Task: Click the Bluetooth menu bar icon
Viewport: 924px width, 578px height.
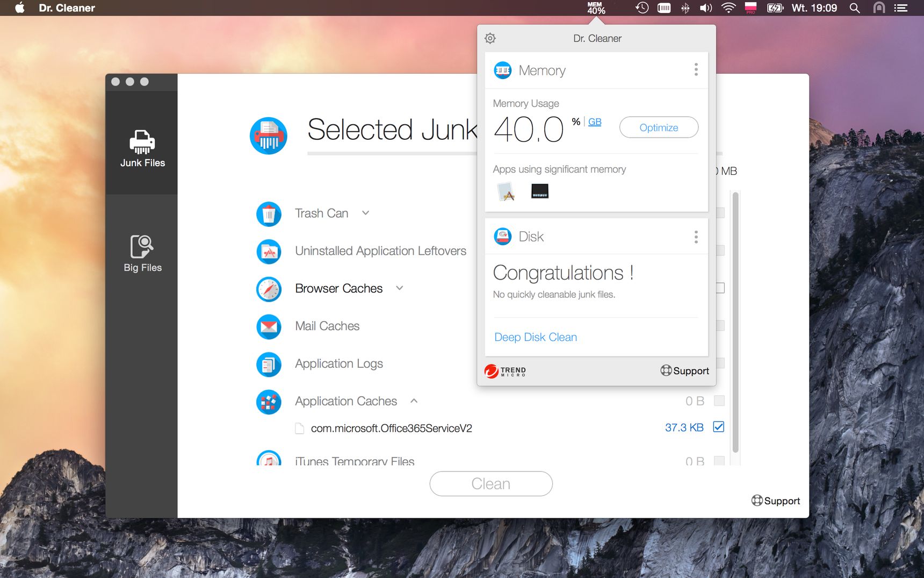Action: (685, 8)
